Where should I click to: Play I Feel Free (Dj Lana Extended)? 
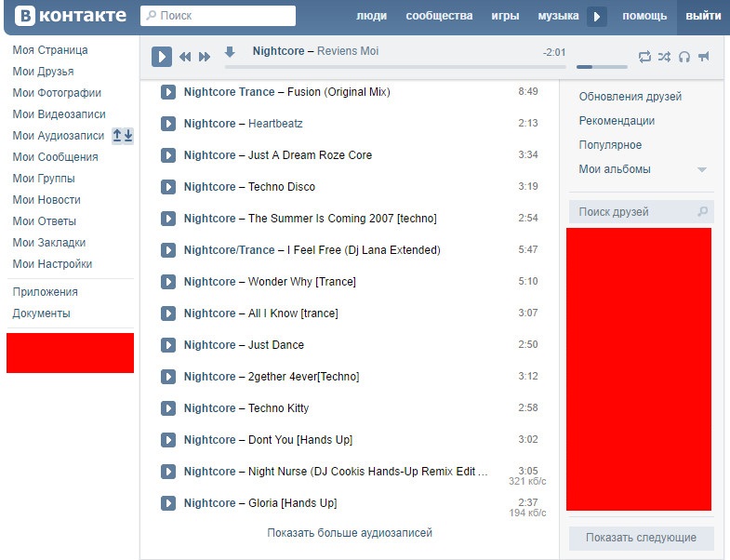pos(168,250)
